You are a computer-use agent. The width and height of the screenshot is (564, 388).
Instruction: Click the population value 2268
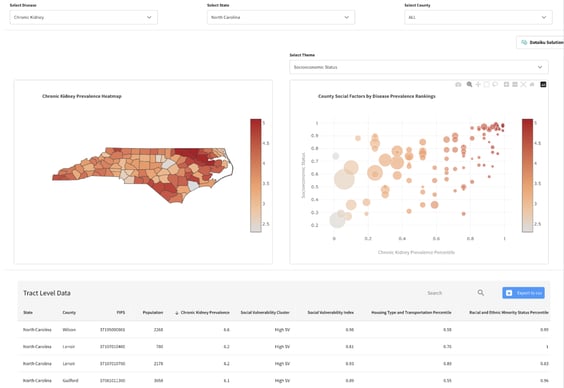coord(158,330)
